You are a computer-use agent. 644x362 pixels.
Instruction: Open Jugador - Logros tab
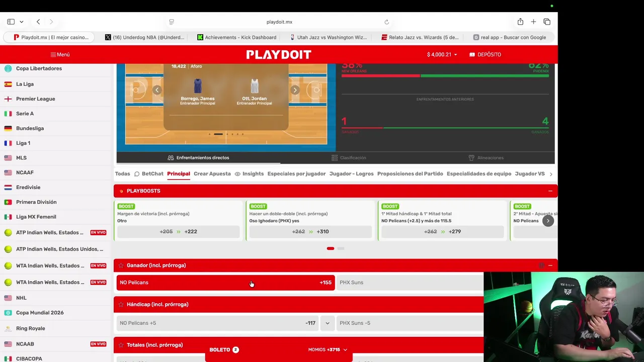point(351,173)
